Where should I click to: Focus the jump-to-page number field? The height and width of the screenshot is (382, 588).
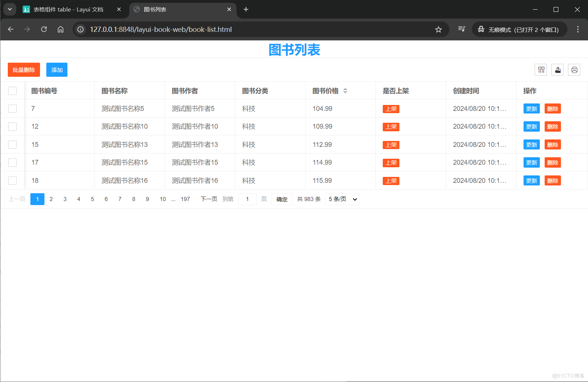[248, 199]
